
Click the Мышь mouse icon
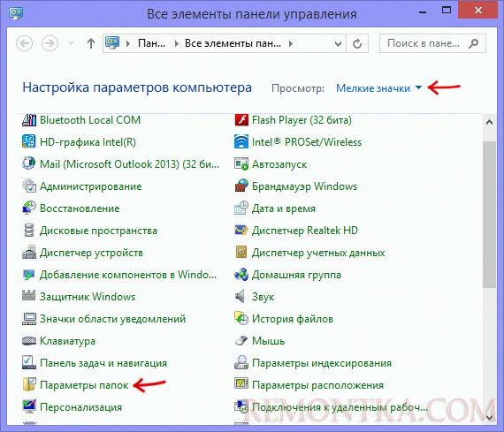click(x=241, y=341)
